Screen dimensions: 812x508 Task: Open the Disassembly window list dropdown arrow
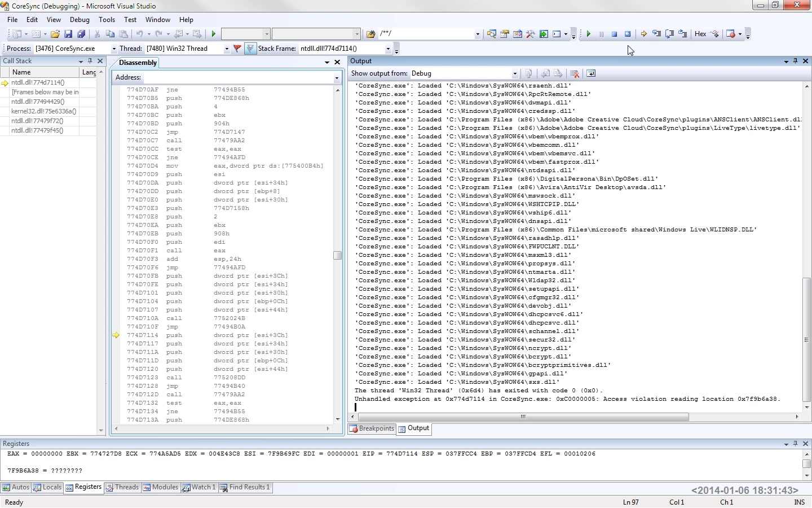point(327,62)
